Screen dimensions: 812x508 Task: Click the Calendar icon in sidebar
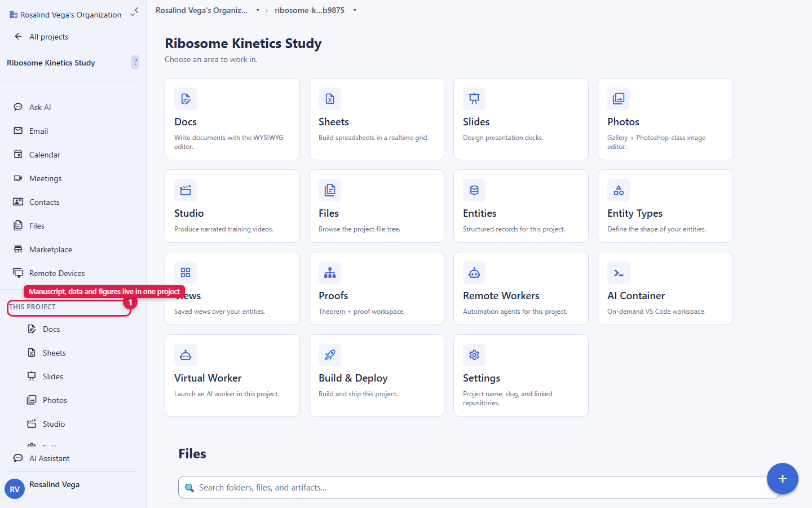(x=18, y=154)
